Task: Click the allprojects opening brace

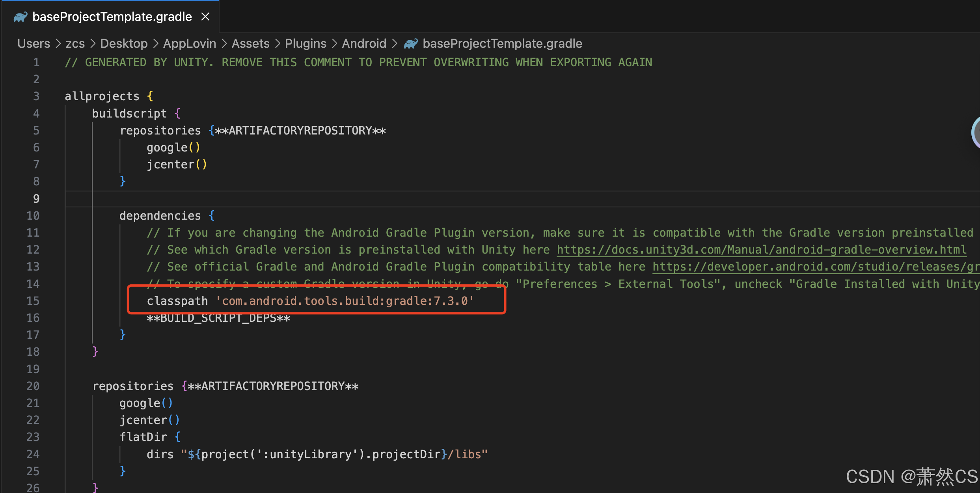Action: pos(150,96)
